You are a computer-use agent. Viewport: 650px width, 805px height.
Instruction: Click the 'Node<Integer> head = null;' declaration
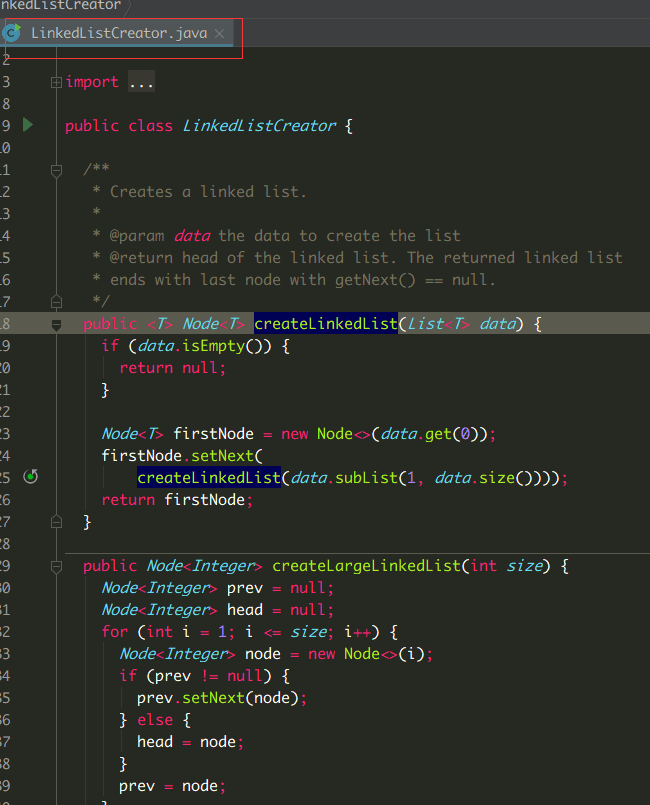click(218, 610)
